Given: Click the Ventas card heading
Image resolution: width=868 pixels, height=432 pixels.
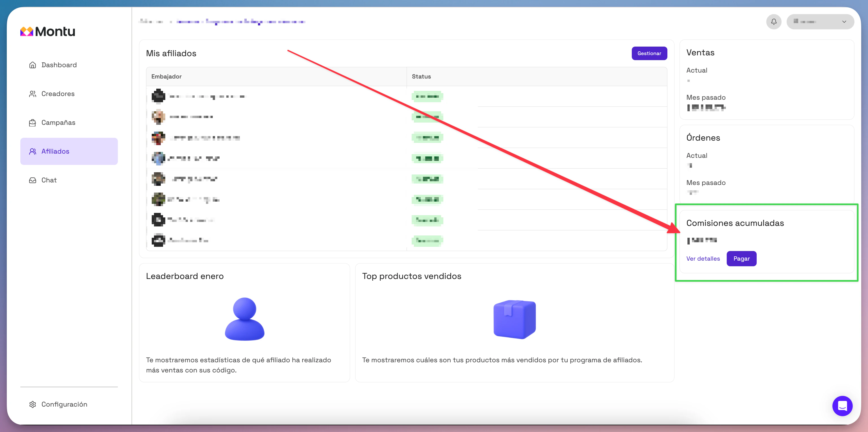Looking at the screenshot, I should [700, 53].
